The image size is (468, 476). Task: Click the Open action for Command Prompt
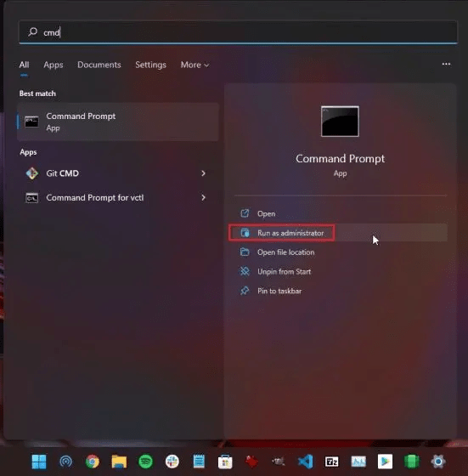341,213
